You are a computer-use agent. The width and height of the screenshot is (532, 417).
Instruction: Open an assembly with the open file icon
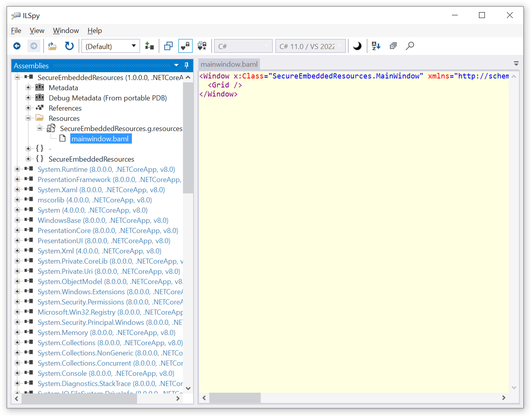point(52,46)
